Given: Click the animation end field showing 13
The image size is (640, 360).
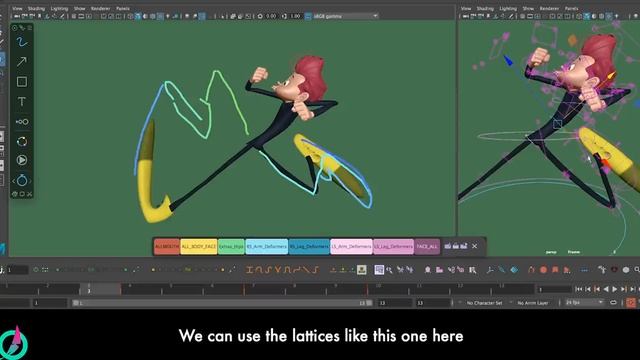Looking at the screenshot, I should click(433, 303).
